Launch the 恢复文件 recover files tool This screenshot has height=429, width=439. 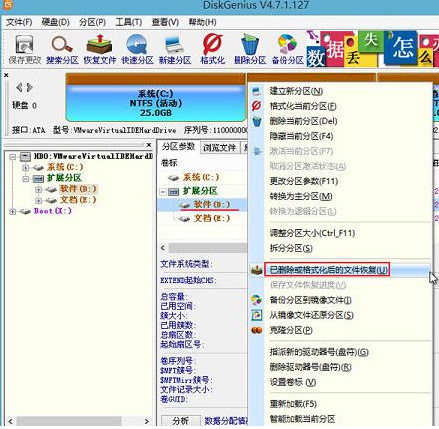pyautogui.click(x=99, y=49)
